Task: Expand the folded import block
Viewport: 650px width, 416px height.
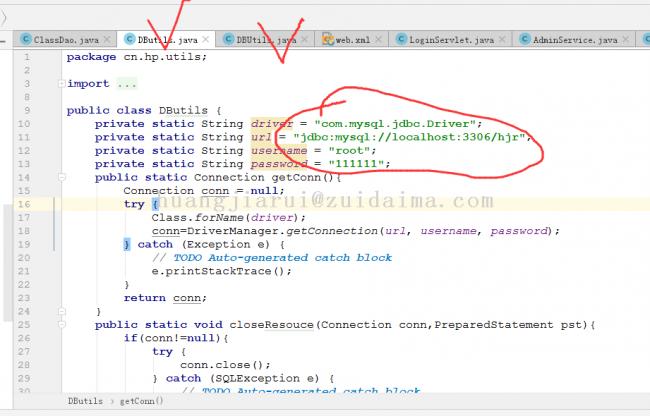Action: pos(61,84)
